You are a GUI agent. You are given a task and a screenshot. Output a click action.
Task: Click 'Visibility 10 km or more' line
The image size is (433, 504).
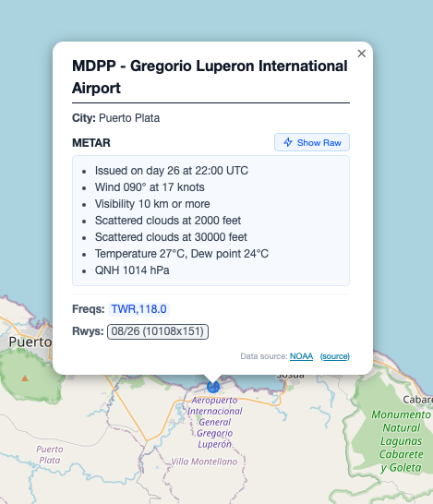coord(152,204)
